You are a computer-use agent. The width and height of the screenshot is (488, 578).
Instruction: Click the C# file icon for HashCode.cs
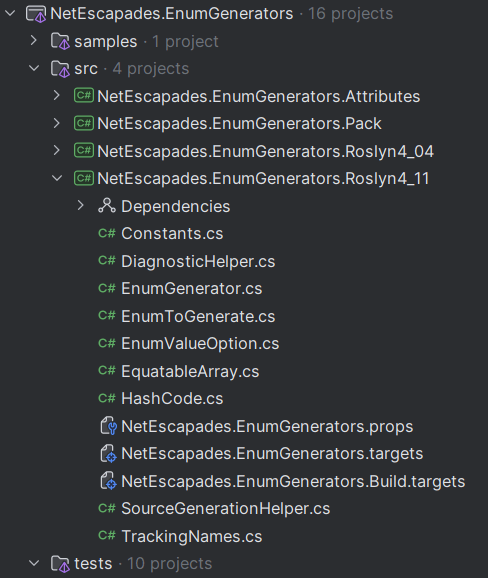click(107, 398)
